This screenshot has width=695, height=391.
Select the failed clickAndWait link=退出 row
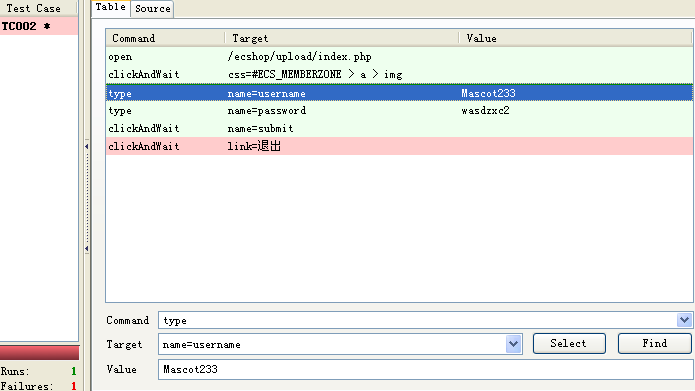(x=399, y=146)
